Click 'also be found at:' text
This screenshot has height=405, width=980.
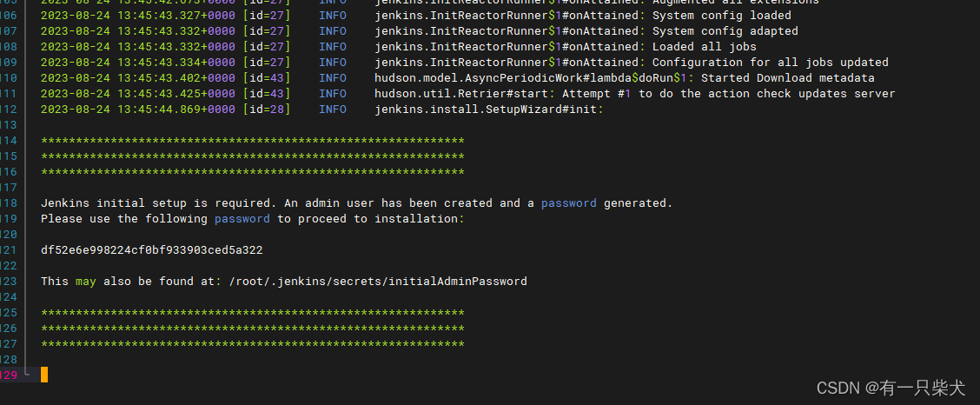coord(162,282)
